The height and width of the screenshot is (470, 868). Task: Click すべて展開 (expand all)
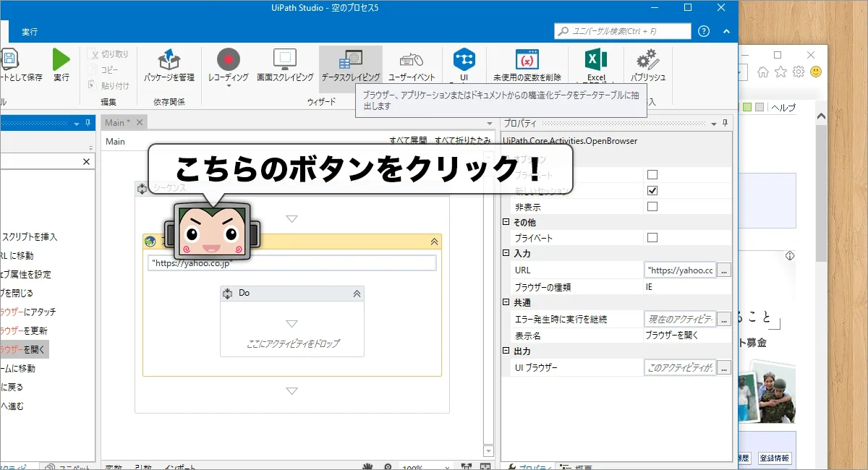408,140
